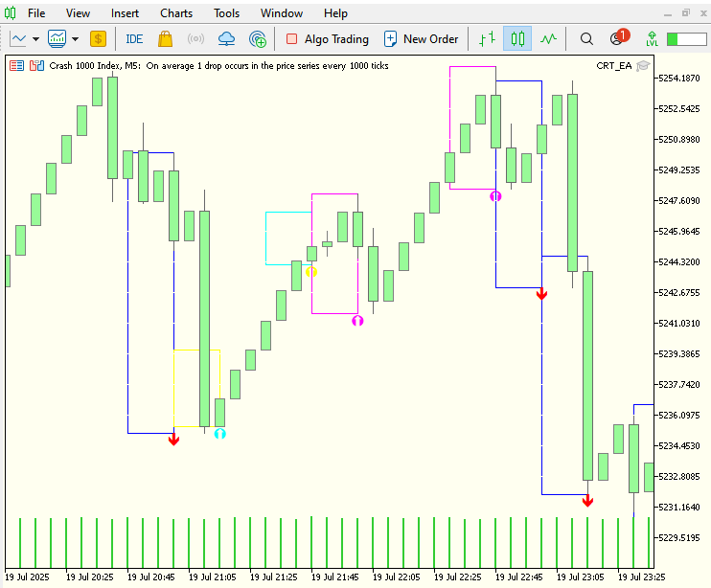711x588 pixels.
Task: Click the MetaTrader app icon in menu bar
Action: pos(10,13)
